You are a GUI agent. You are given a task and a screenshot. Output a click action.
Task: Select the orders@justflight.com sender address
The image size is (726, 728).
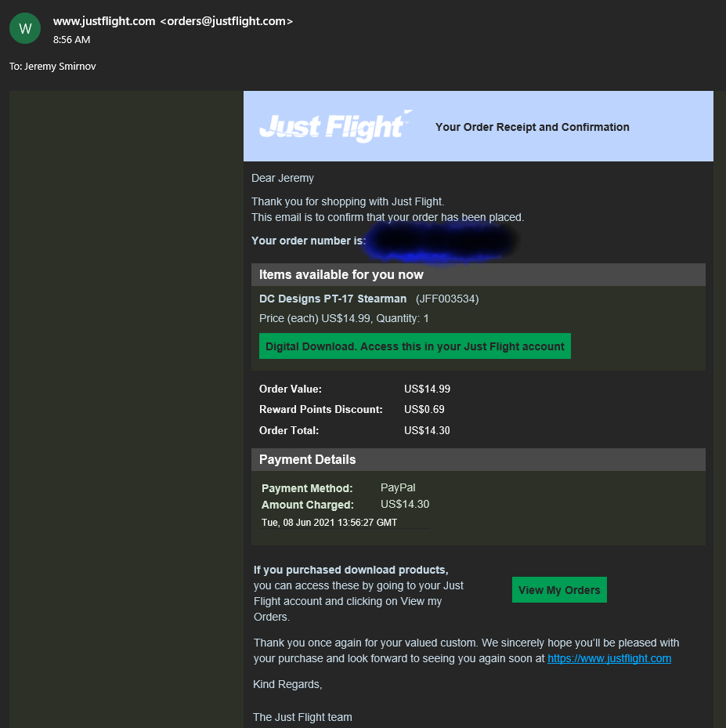(226, 21)
